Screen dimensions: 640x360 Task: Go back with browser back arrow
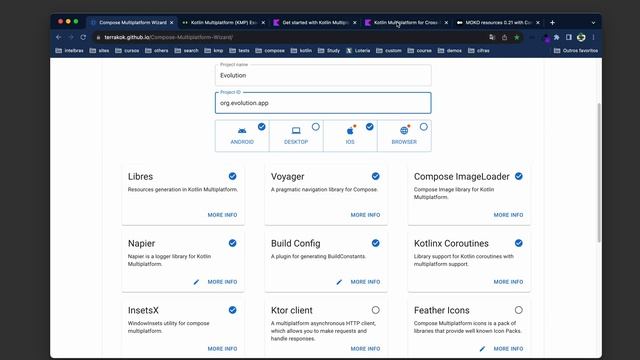click(x=59, y=37)
